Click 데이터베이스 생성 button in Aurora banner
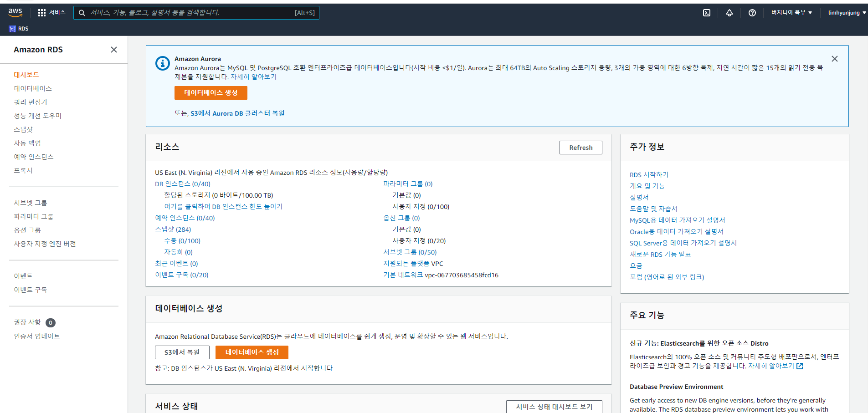Image resolution: width=868 pixels, height=413 pixels. pos(211,93)
